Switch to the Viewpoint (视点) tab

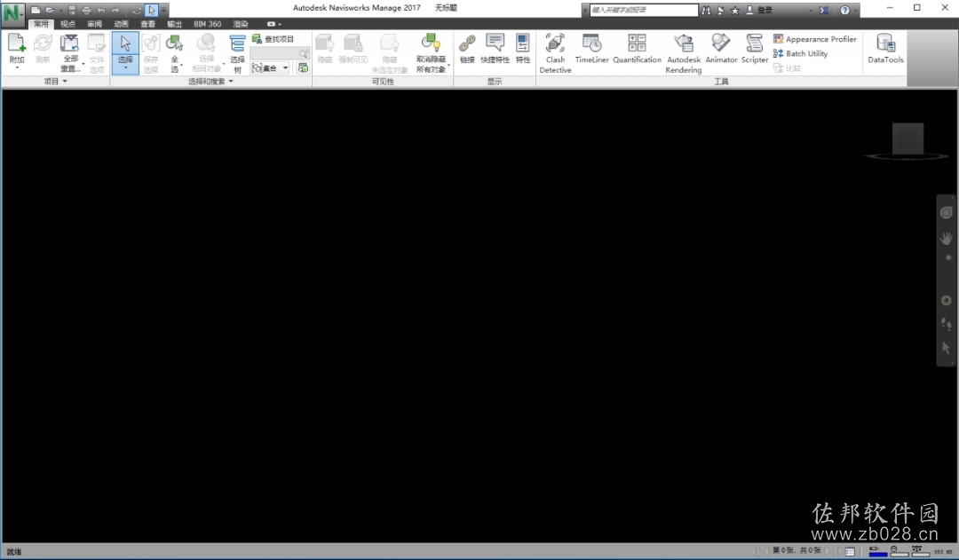[x=67, y=24]
